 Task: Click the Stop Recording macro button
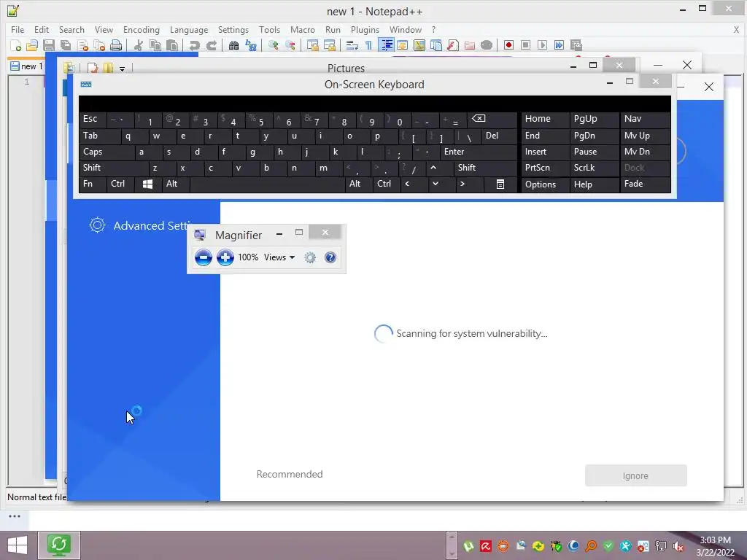[525, 45]
